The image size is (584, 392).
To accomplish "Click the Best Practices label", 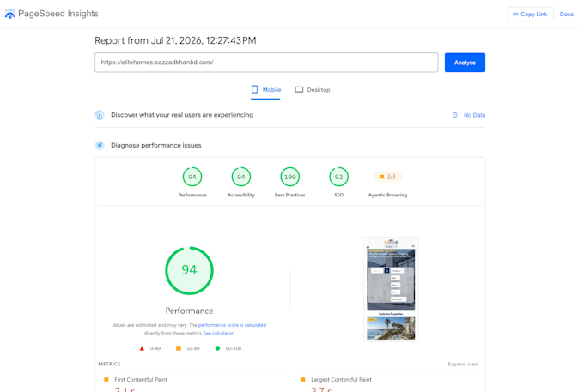I will pyautogui.click(x=289, y=195).
